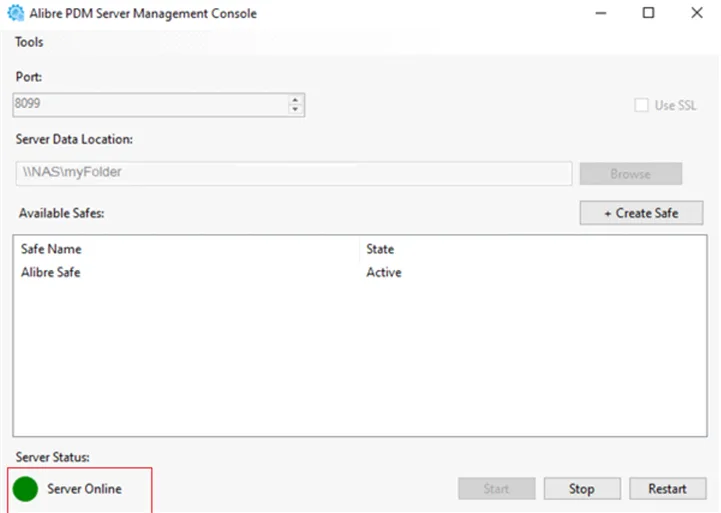721x513 pixels.
Task: Restart the server
Action: 668,489
